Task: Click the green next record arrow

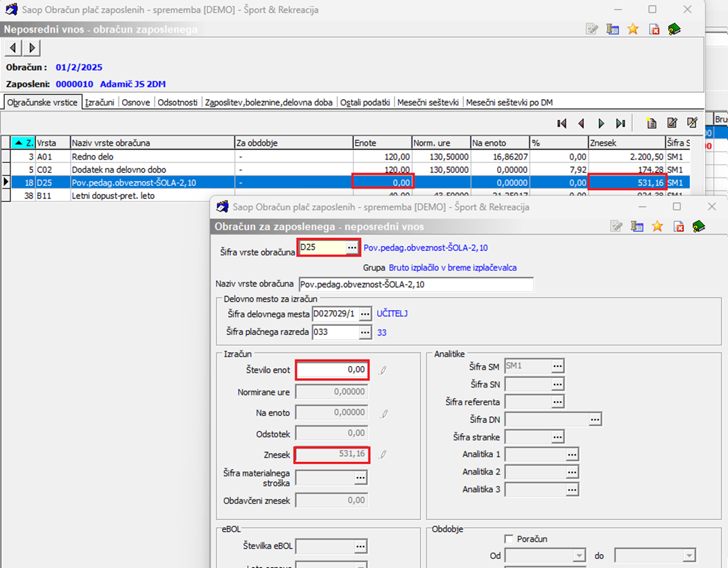Action: (601, 123)
